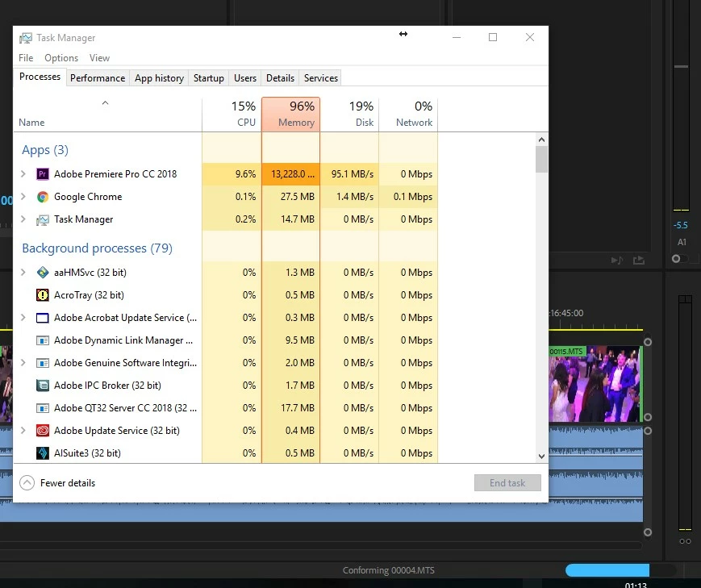The image size is (701, 588).
Task: Expand Adobe Acrobat Update Service entry
Action: [x=23, y=318]
